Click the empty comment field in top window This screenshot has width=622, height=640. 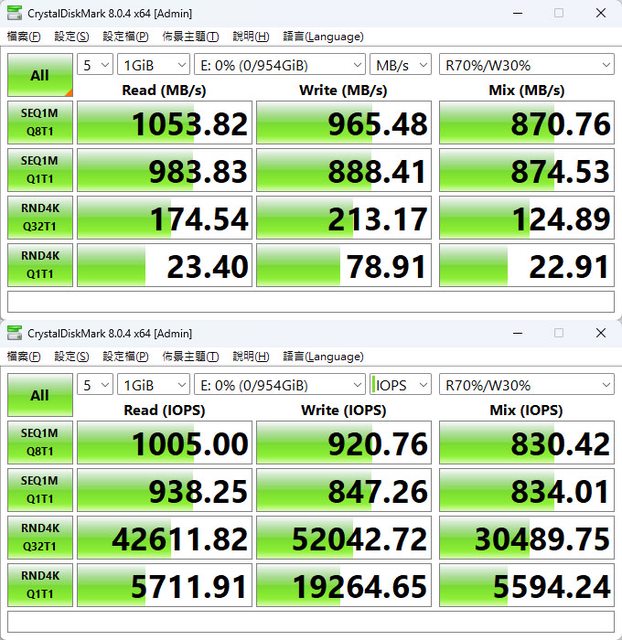311,302
